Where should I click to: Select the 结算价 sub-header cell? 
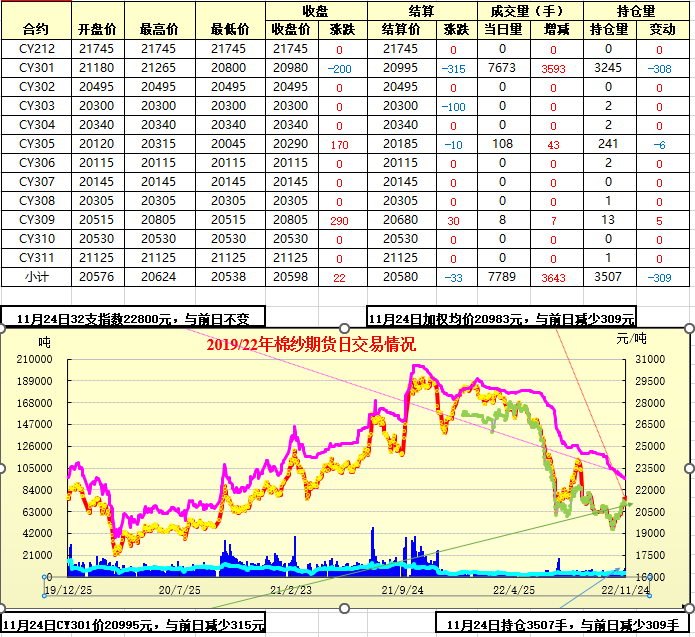pos(401,29)
